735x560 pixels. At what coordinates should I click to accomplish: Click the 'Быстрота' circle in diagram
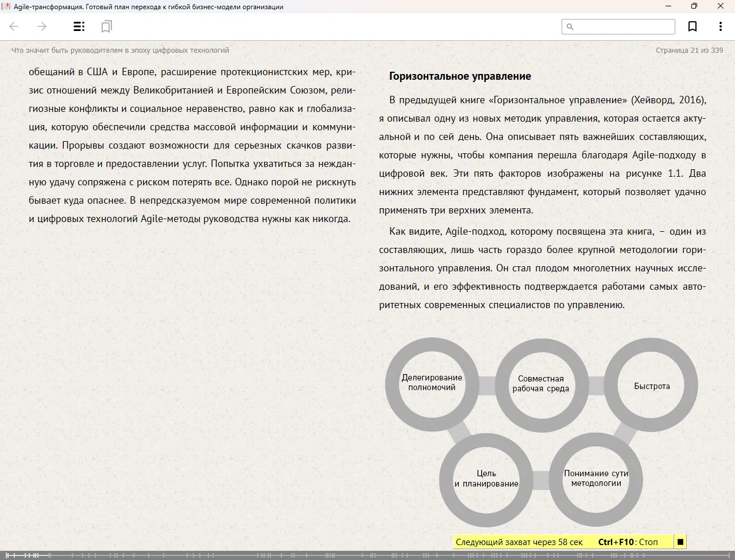click(652, 386)
